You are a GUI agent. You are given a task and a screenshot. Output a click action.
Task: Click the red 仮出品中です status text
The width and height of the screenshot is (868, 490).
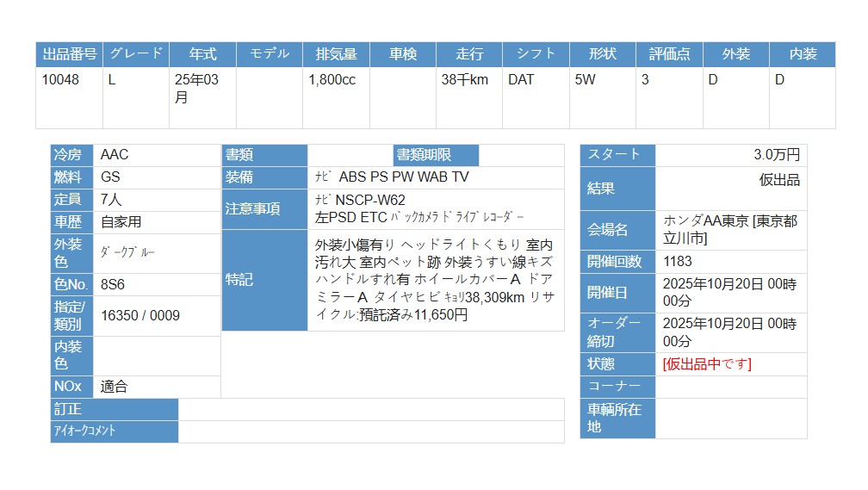pyautogui.click(x=706, y=364)
